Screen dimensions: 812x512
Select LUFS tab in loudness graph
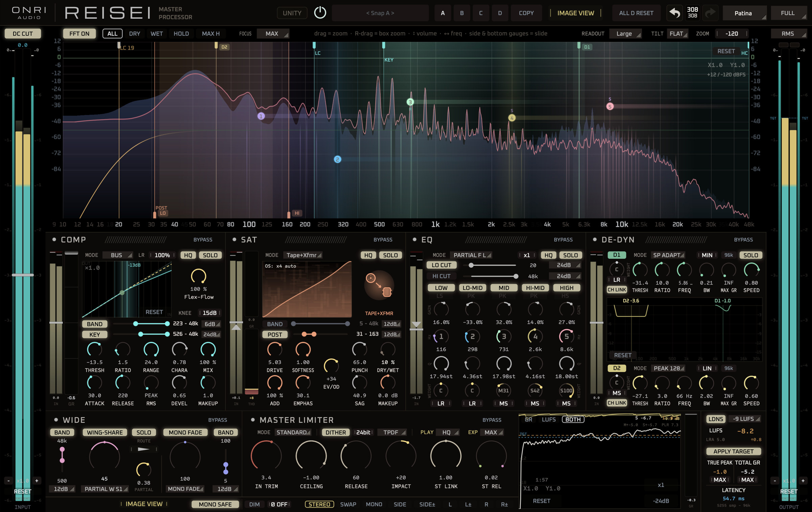click(x=548, y=419)
